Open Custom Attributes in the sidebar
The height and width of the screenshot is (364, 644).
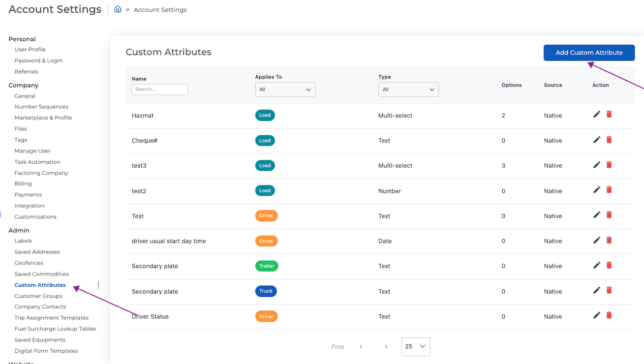coord(40,285)
